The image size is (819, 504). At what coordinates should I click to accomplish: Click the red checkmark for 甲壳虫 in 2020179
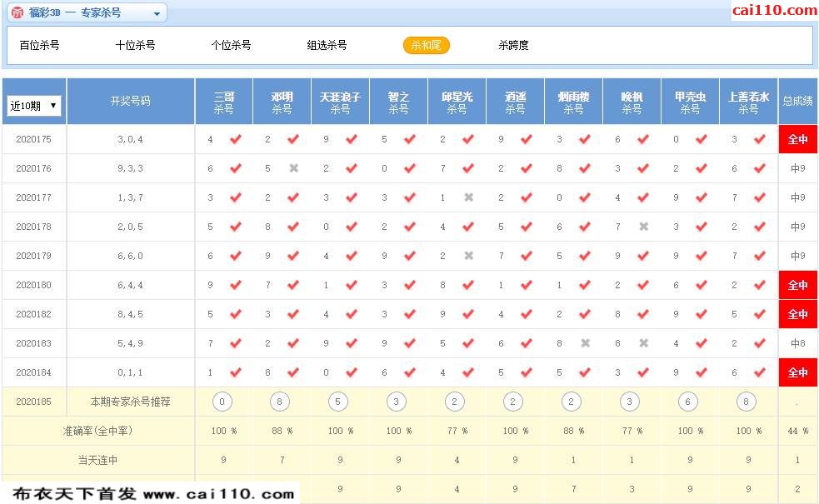[x=702, y=256]
